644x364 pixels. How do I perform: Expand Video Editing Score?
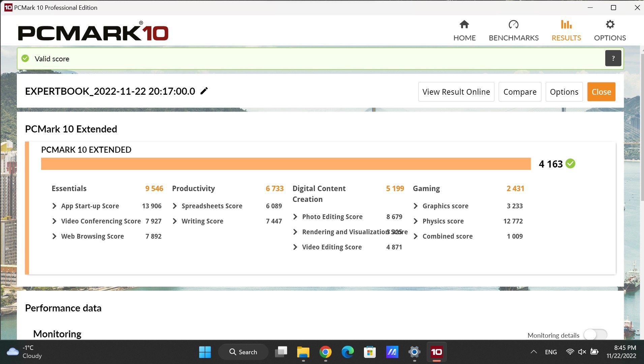[x=295, y=247]
